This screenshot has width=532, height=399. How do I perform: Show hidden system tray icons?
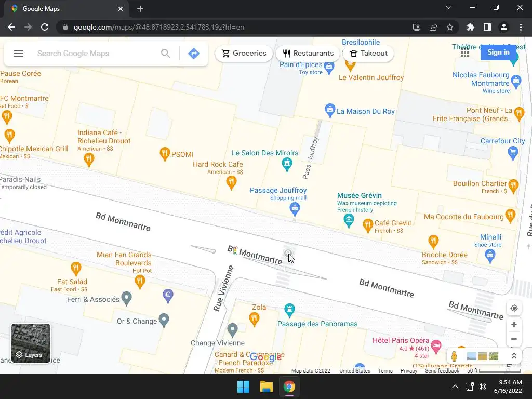[455, 387]
